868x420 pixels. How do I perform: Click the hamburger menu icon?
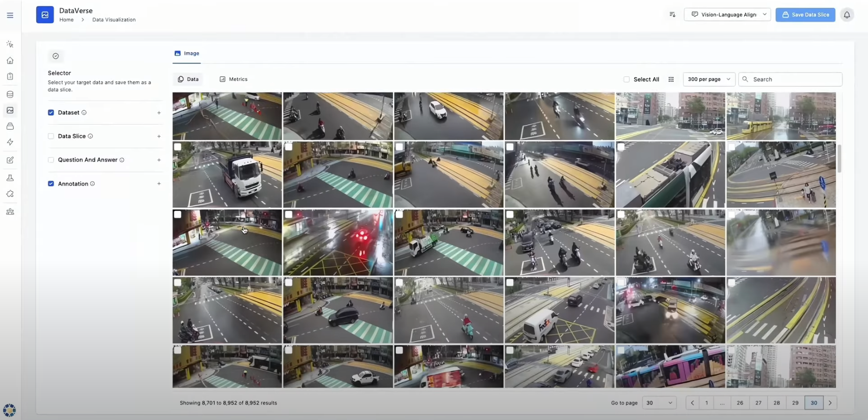point(10,16)
